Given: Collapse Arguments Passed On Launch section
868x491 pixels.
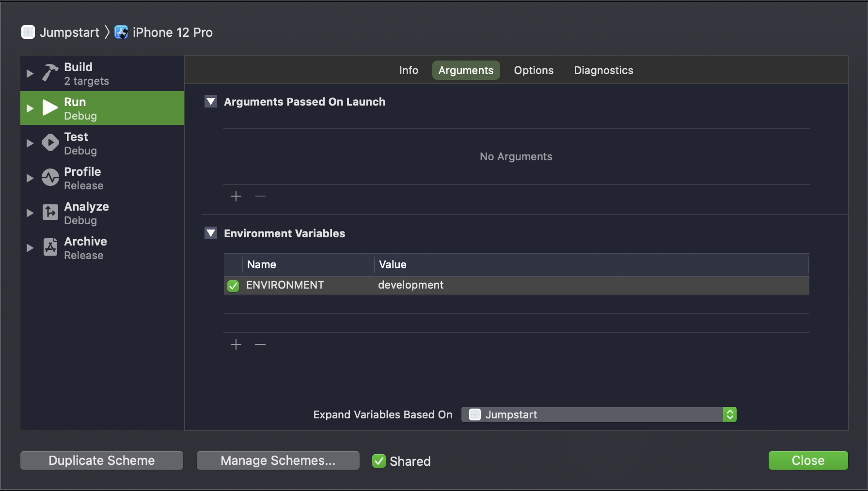Looking at the screenshot, I should click(211, 102).
